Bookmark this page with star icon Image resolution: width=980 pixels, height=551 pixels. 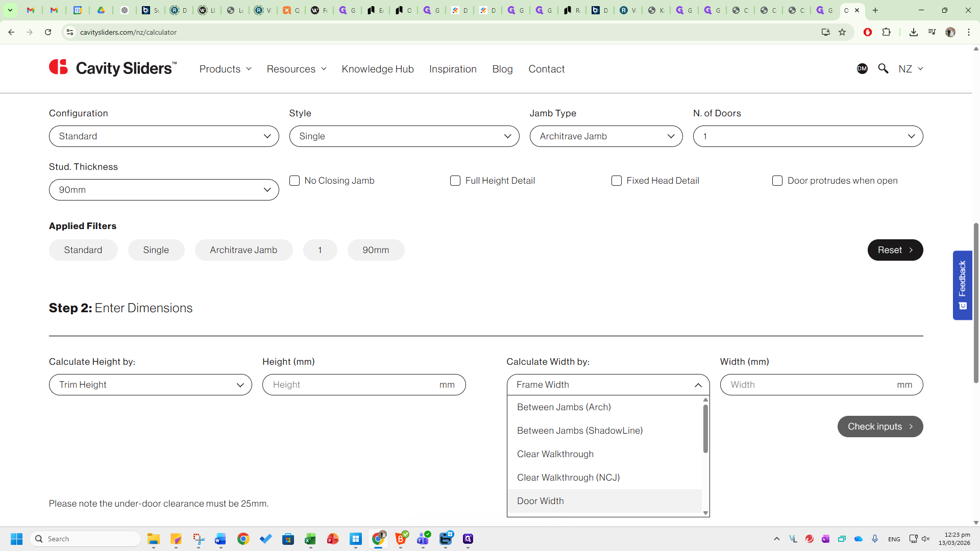842,32
